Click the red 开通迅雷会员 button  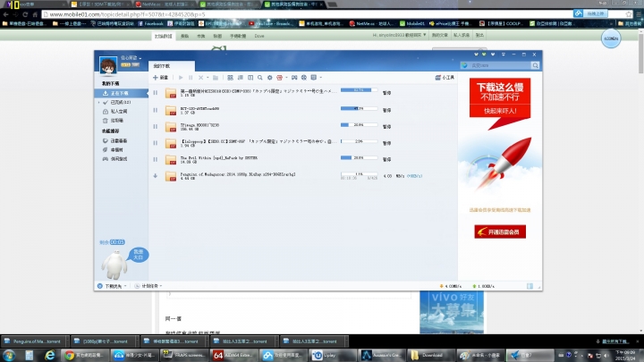coord(500,232)
